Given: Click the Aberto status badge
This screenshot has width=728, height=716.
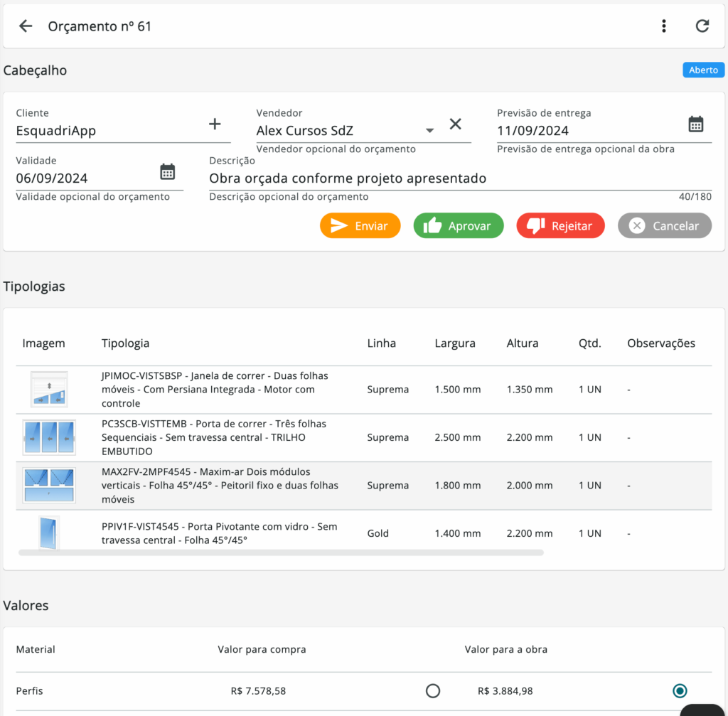Looking at the screenshot, I should tap(703, 70).
